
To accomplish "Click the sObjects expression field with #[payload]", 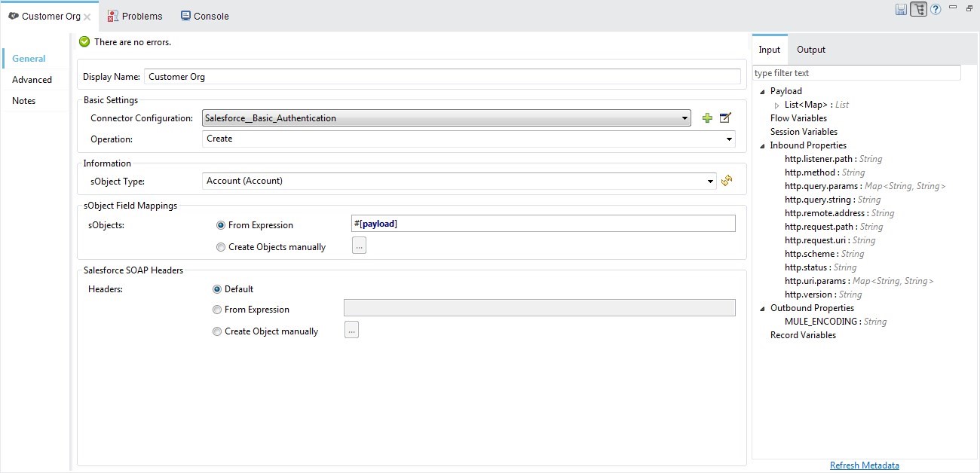I will coord(544,223).
